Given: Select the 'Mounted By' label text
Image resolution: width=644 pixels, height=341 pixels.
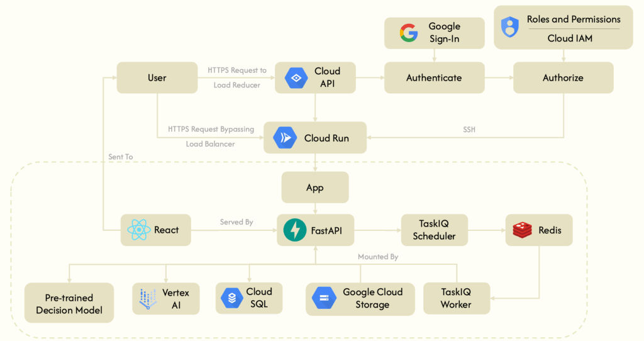Looking at the screenshot, I should (x=378, y=257).
